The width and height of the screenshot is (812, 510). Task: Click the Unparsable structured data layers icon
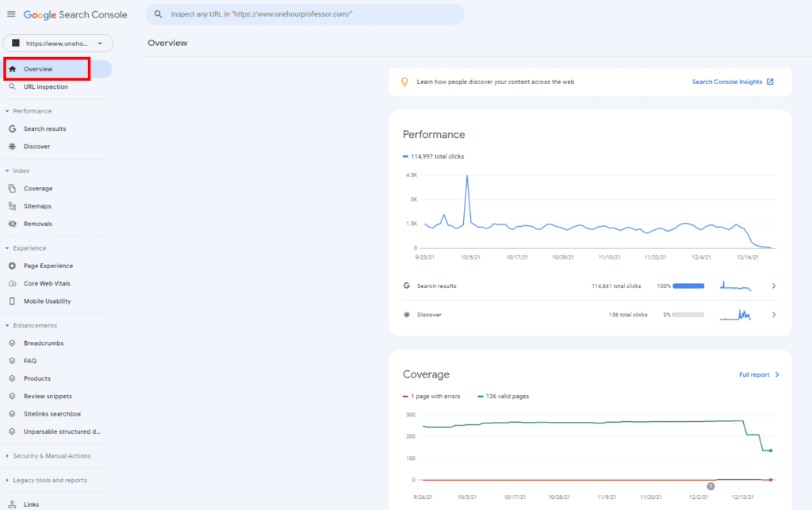tap(13, 431)
